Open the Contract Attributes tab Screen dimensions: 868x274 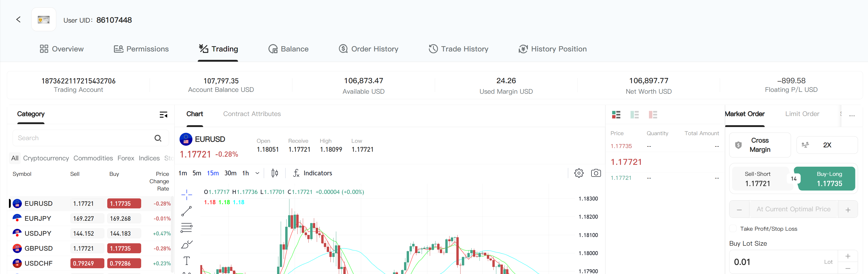pyautogui.click(x=252, y=114)
